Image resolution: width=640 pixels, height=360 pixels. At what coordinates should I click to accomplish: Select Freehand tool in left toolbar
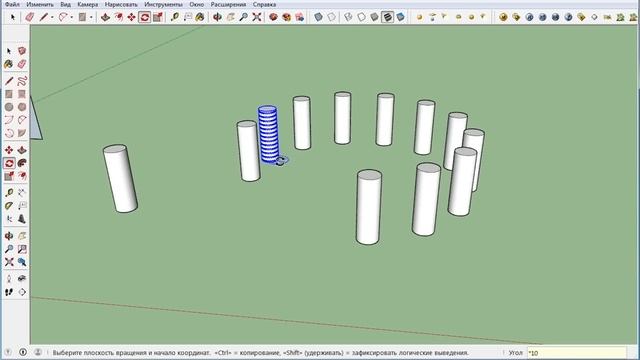point(22,81)
